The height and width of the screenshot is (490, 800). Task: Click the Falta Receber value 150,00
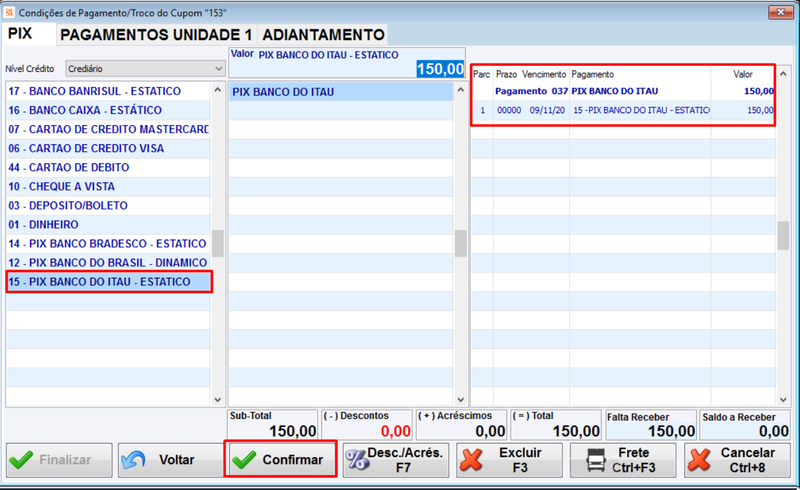(x=671, y=431)
